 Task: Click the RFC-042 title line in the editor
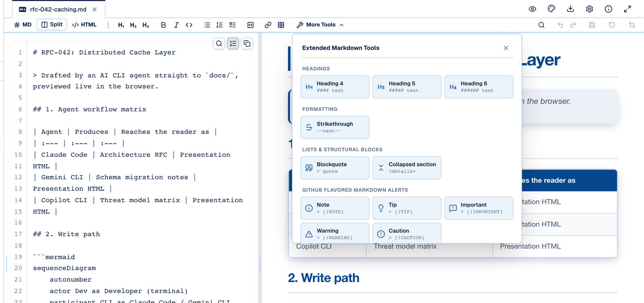(x=104, y=52)
